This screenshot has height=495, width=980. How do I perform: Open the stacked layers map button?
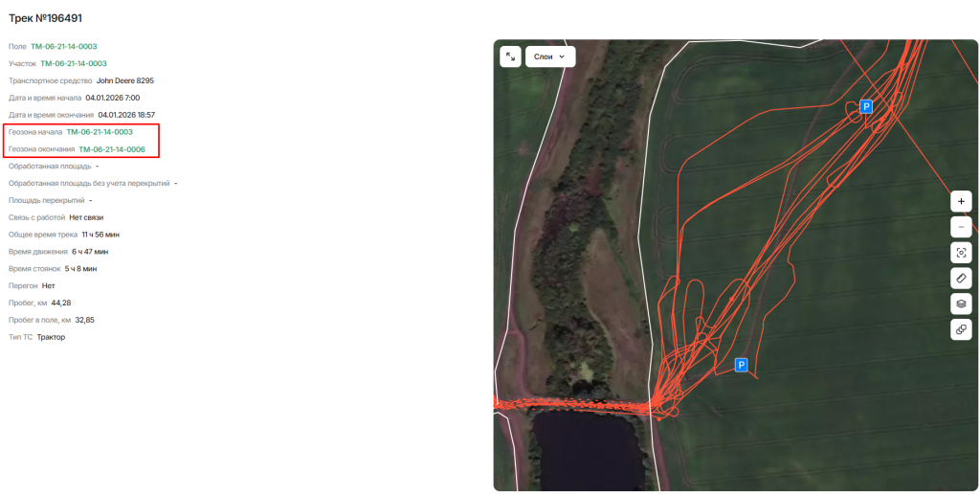[961, 304]
